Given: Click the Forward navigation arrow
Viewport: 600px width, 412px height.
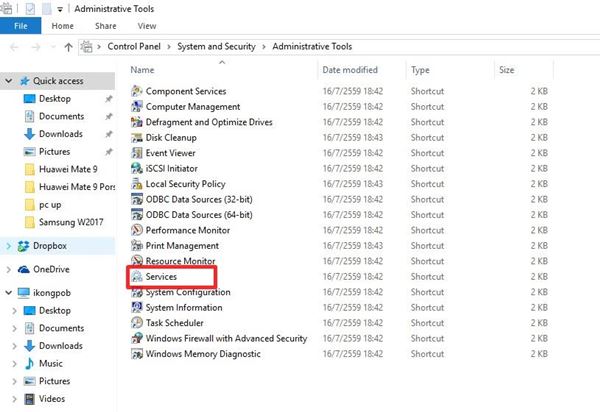Looking at the screenshot, I should pyautogui.click(x=36, y=47).
